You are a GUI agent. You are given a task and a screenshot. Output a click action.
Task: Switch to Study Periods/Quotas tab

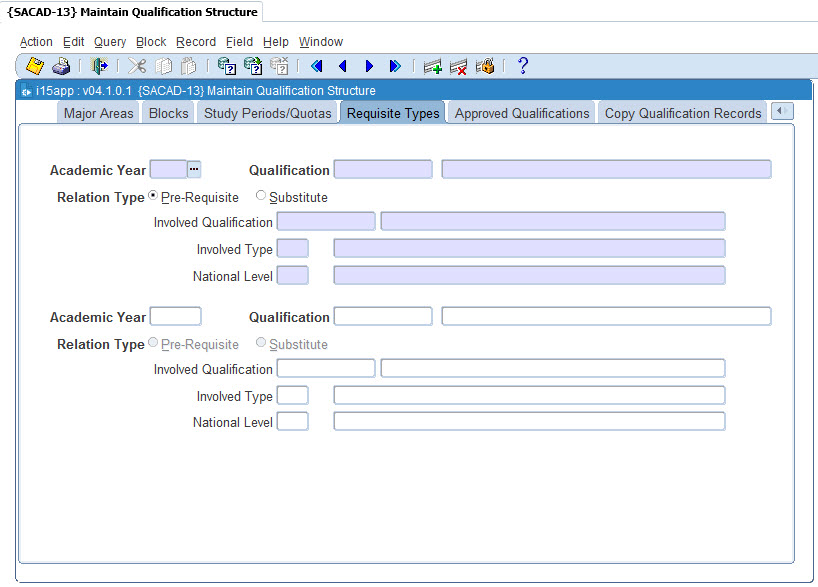pyautogui.click(x=267, y=113)
